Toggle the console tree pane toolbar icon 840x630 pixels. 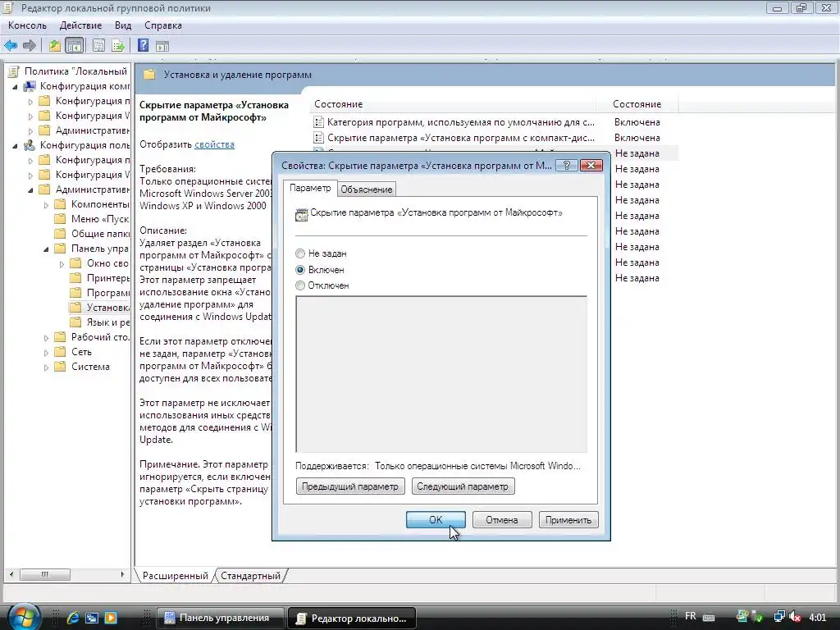coord(74,46)
